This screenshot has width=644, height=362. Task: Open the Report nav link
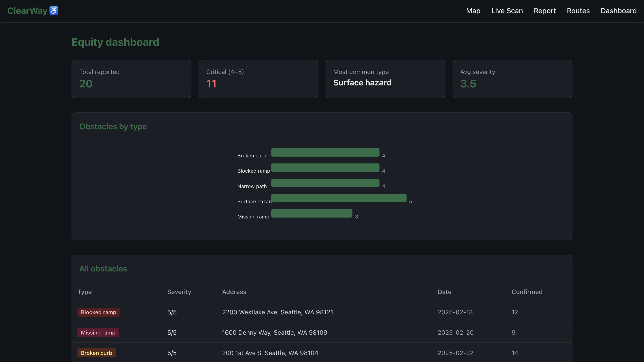tap(544, 11)
